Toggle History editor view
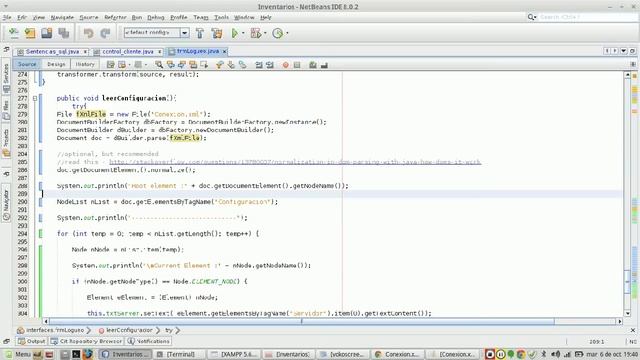The width and height of the screenshot is (640, 360). (x=85, y=64)
